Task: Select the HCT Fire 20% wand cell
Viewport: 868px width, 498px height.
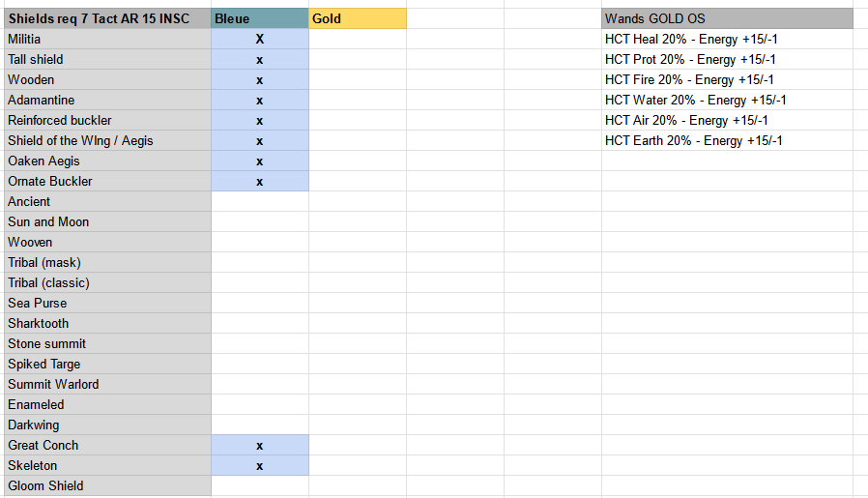Action: point(689,80)
